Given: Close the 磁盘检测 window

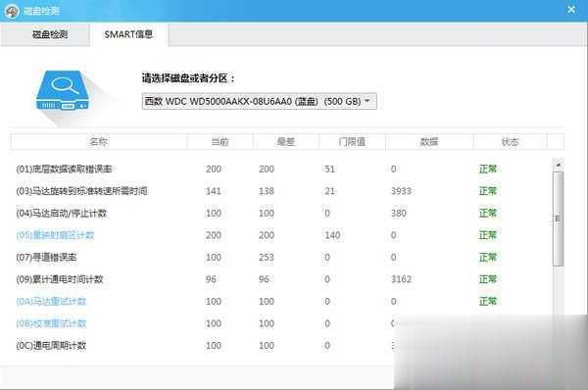Looking at the screenshot, I should (571, 10).
